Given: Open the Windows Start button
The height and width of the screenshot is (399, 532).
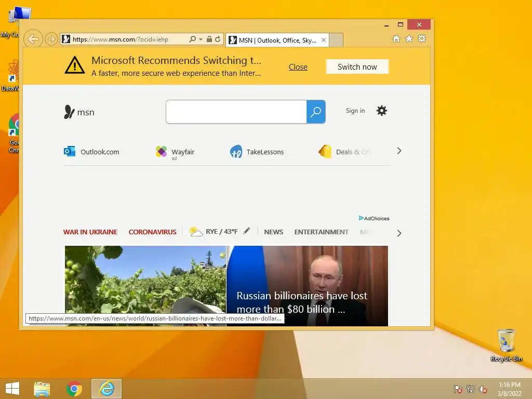Looking at the screenshot, I should (x=12, y=389).
